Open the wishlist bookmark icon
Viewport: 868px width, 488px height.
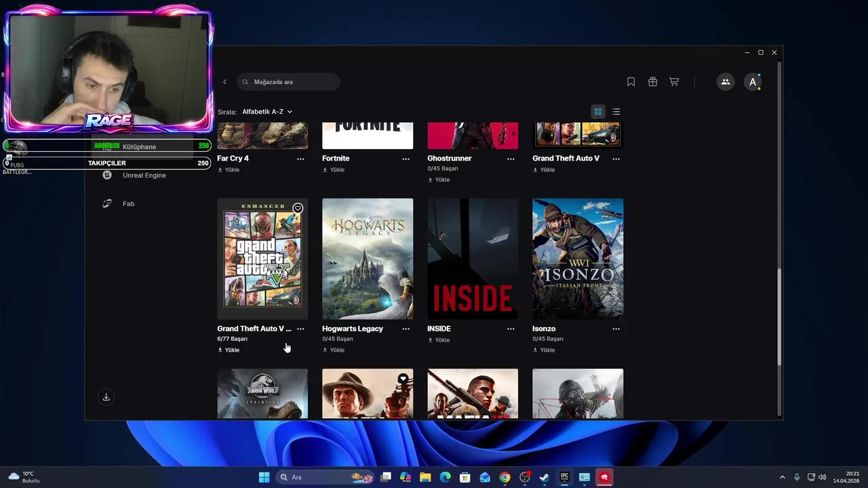631,82
